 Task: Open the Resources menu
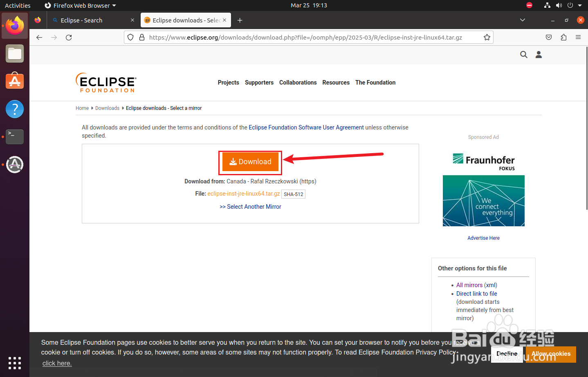[336, 83]
